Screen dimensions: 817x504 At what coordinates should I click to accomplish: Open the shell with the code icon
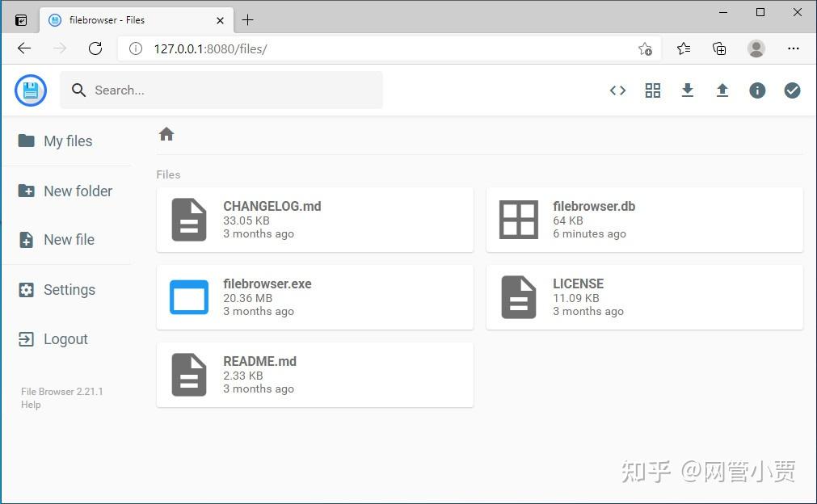pyautogui.click(x=617, y=90)
